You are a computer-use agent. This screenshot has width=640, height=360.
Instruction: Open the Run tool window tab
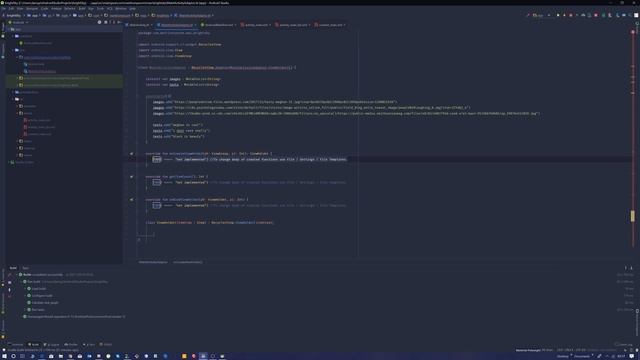89,344
